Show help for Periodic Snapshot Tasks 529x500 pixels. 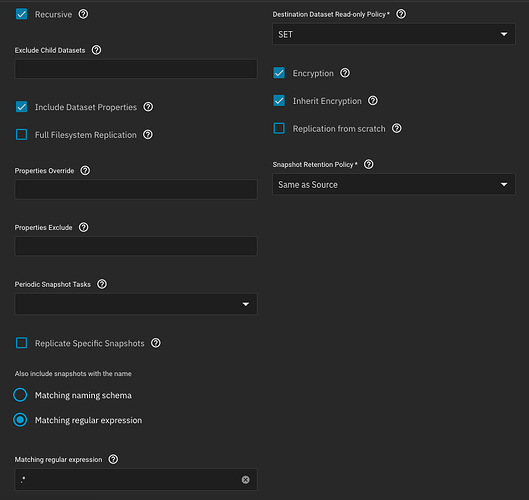(102, 284)
